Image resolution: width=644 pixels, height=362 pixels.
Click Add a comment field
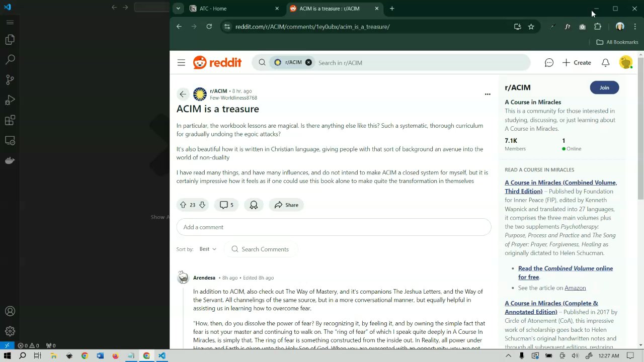click(x=334, y=227)
